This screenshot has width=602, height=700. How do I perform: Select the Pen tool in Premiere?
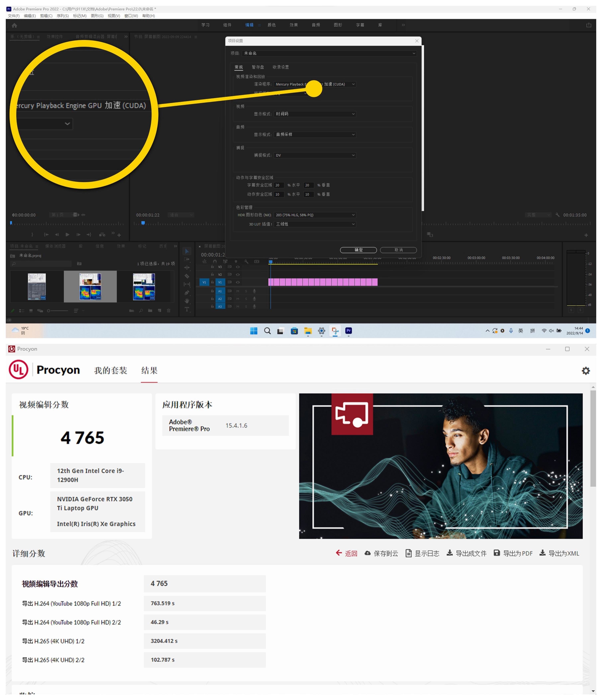tap(187, 293)
